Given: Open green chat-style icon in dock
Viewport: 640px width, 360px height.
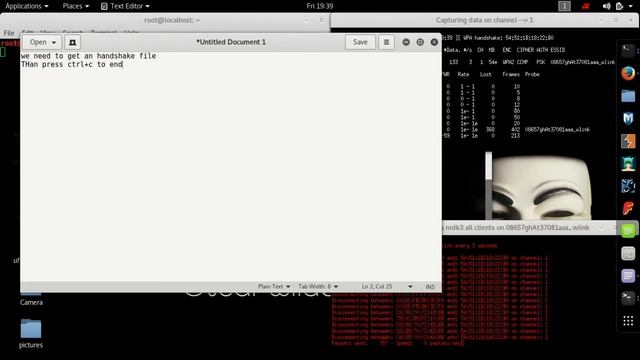Looking at the screenshot, I should 628,231.
